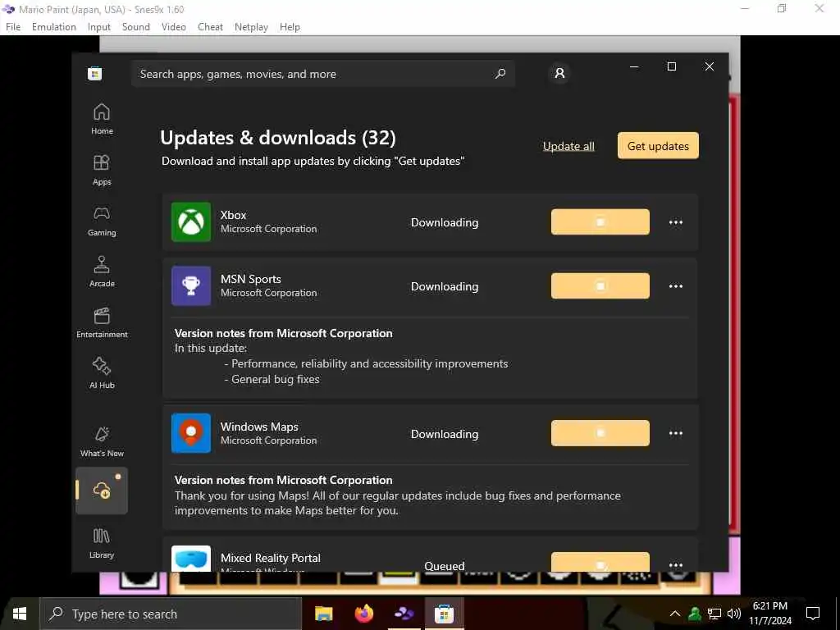The image size is (840, 630).
Task: Open the notification center icon
Action: click(813, 614)
